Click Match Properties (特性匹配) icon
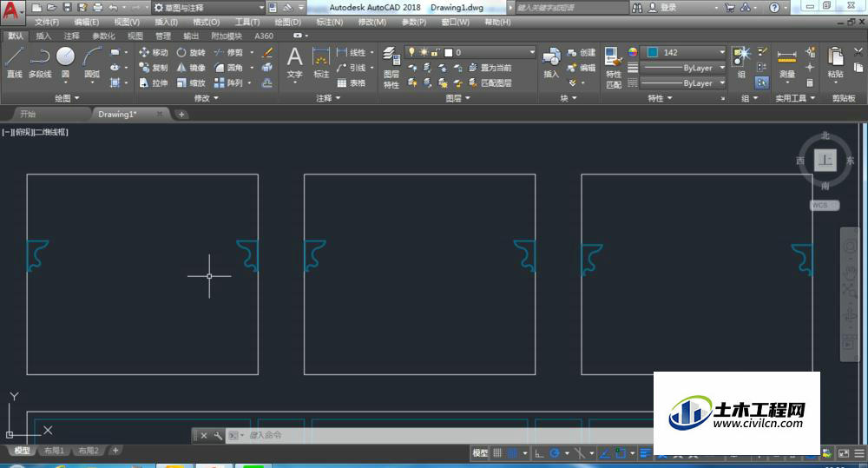The height and width of the screenshot is (468, 868). pyautogui.click(x=614, y=68)
